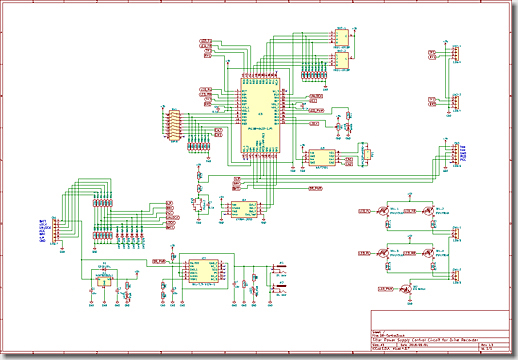This screenshot has height=360, width=518.
Task: Select the upper-left transistor in the transistor group
Action: (383, 211)
